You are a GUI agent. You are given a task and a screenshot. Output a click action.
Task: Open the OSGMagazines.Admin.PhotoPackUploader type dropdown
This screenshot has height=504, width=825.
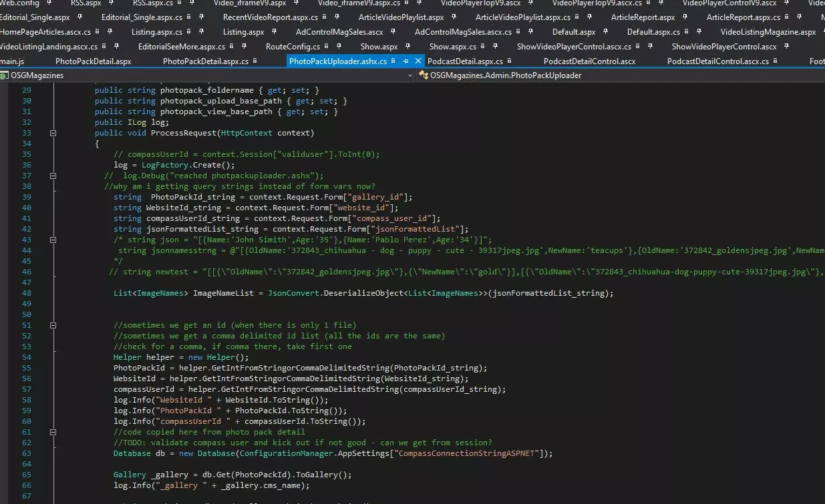[621, 75]
